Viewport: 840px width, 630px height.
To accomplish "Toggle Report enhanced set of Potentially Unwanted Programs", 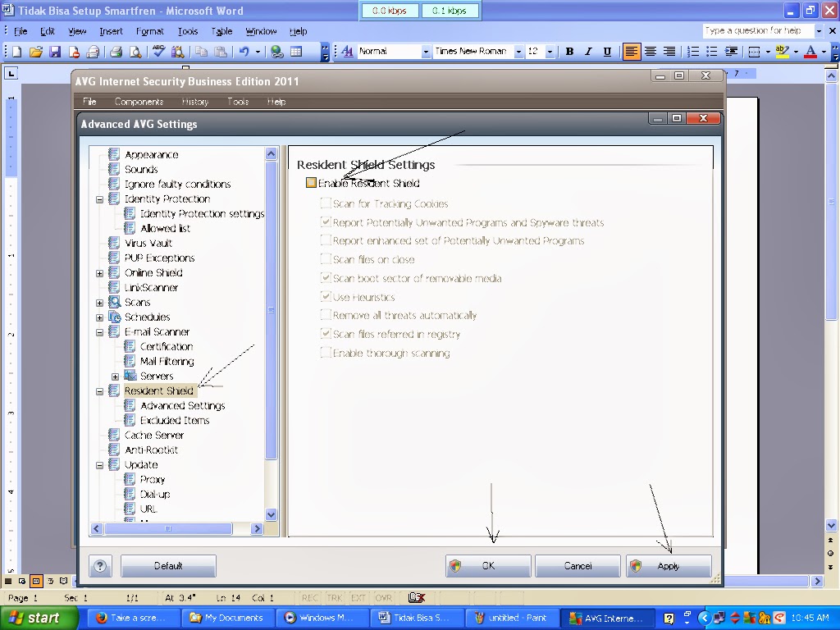I will [325, 240].
